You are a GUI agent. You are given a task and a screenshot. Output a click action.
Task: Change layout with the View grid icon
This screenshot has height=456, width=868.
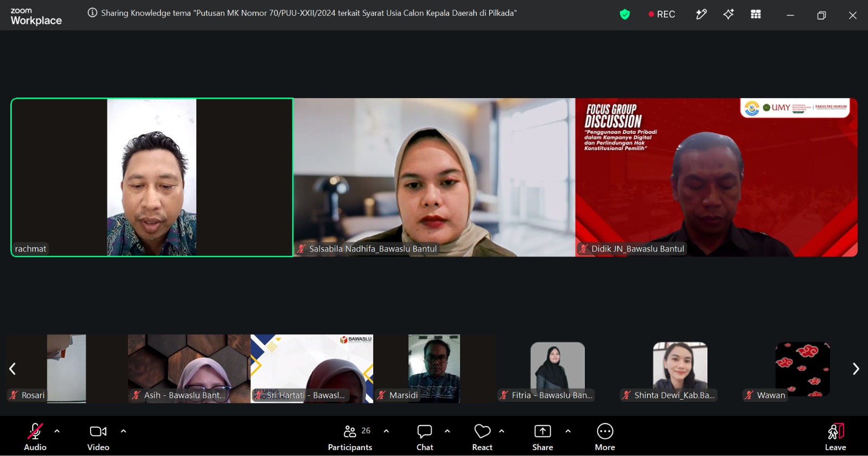tap(756, 15)
